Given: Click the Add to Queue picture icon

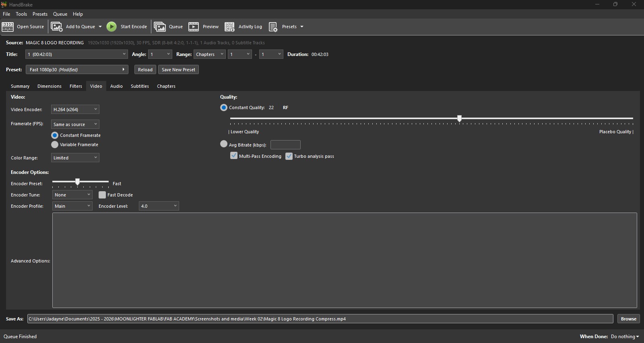Looking at the screenshot, I should [x=57, y=27].
